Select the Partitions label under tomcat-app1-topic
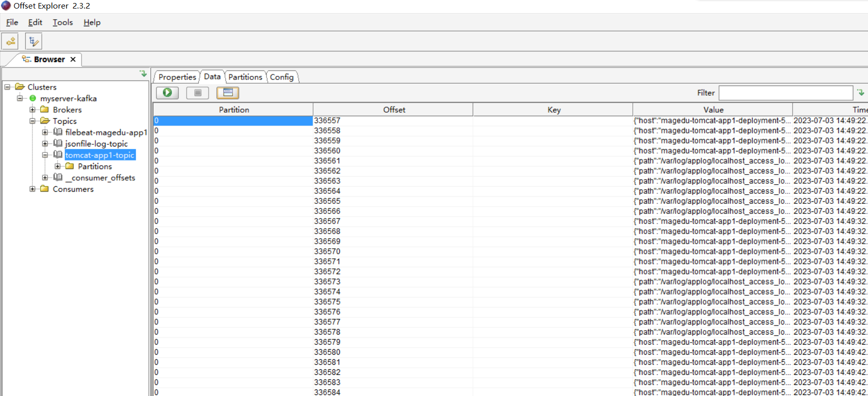 (x=95, y=167)
